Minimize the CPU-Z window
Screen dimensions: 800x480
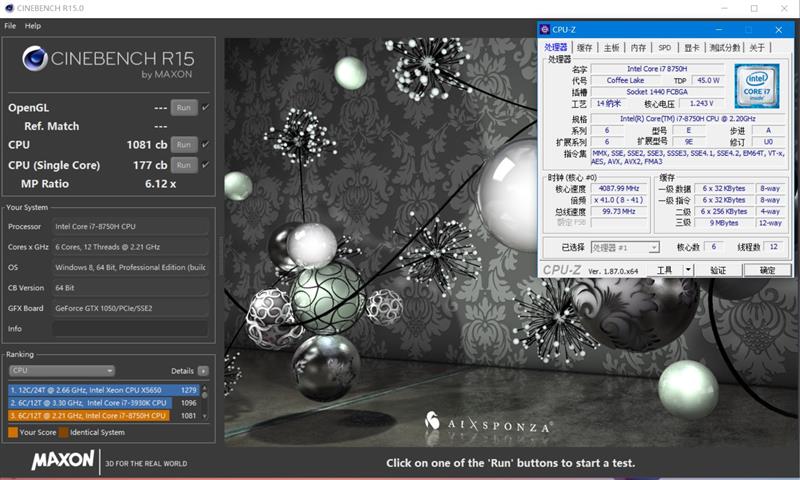(x=719, y=30)
